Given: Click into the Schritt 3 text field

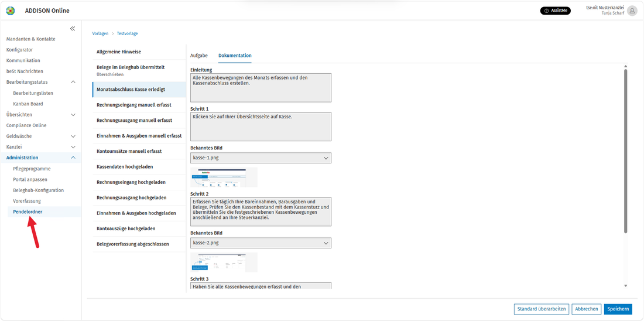Looking at the screenshot, I should tap(261, 286).
